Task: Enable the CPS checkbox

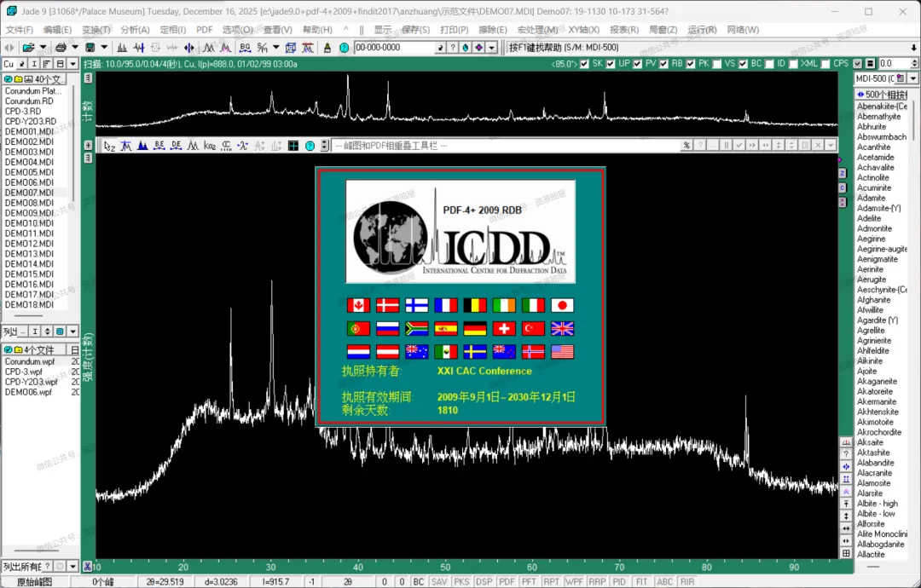Action: (825, 63)
